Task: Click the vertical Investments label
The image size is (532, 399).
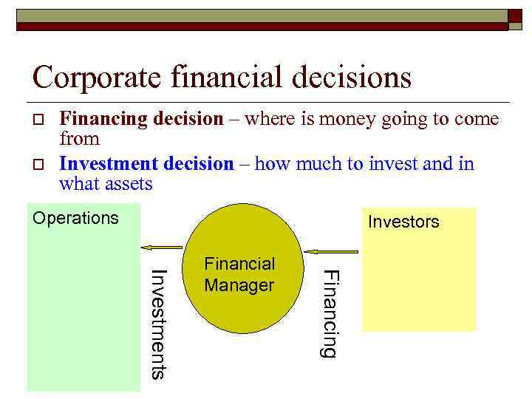Action: (x=158, y=324)
